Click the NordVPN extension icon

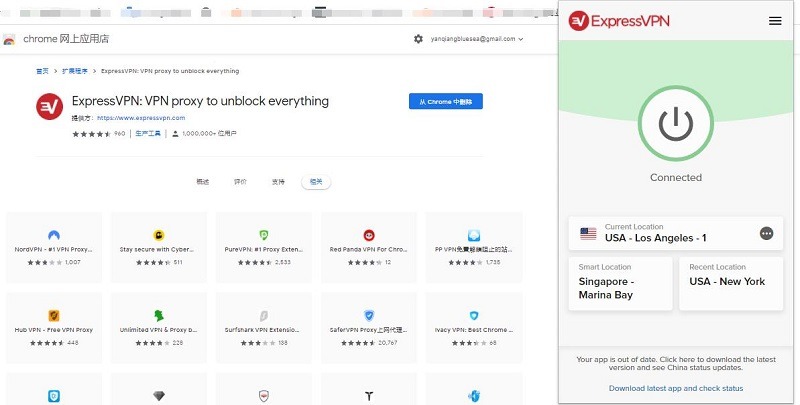point(54,235)
